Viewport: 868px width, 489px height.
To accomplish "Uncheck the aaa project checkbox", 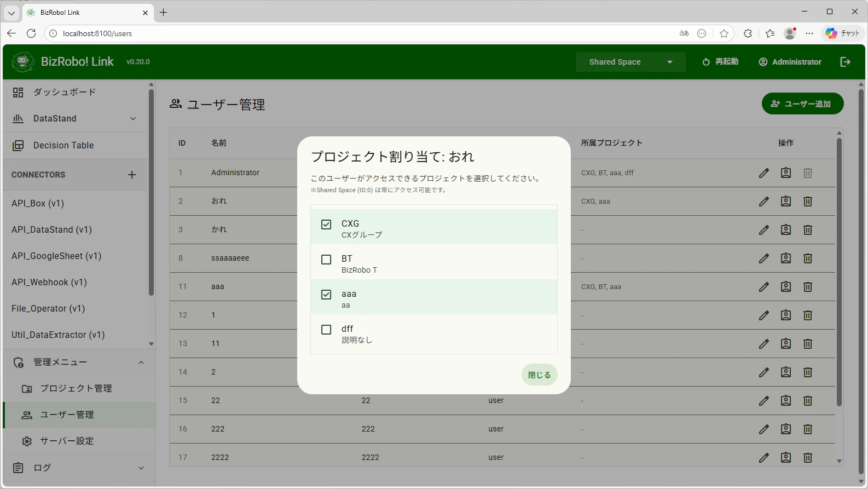I will (326, 295).
